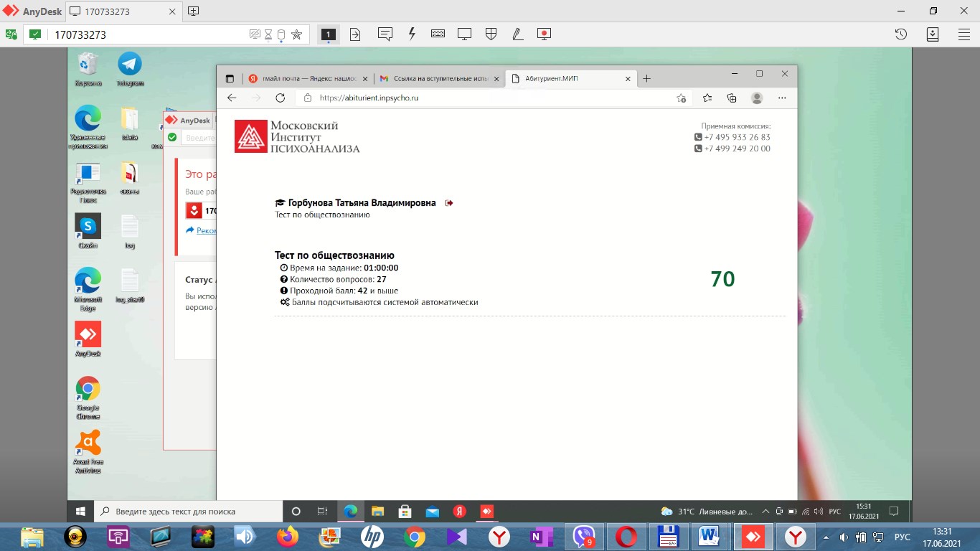Viewport: 980px width, 551px height.
Task: Open Edge's three-dot settings menu
Action: (782, 98)
